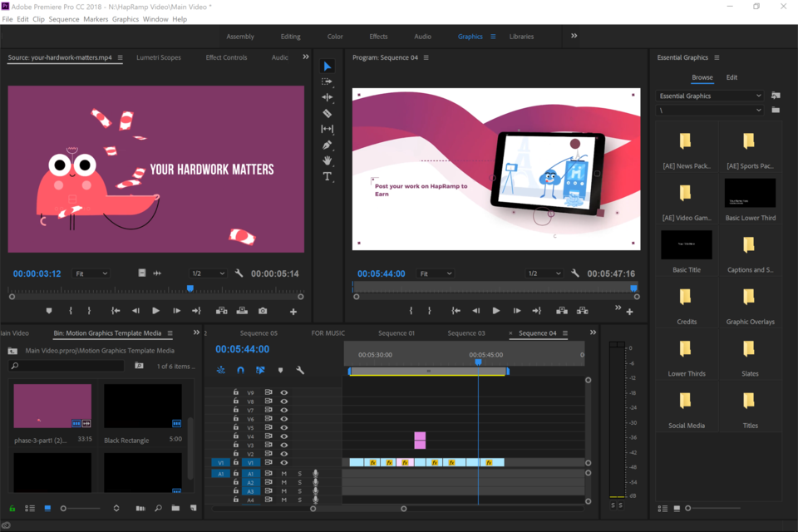This screenshot has height=532, width=798.
Task: Click Find magnifier in bin footer
Action: coord(158,508)
